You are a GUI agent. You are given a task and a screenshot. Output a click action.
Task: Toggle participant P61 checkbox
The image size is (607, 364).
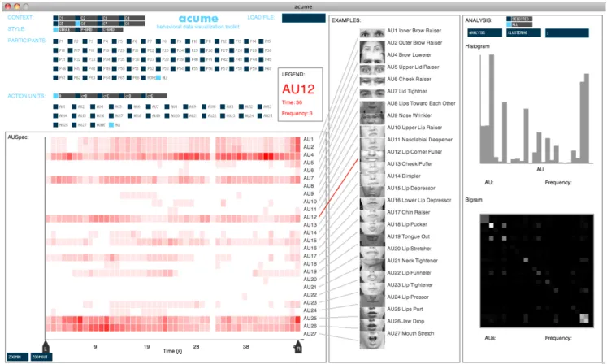click(x=55, y=78)
